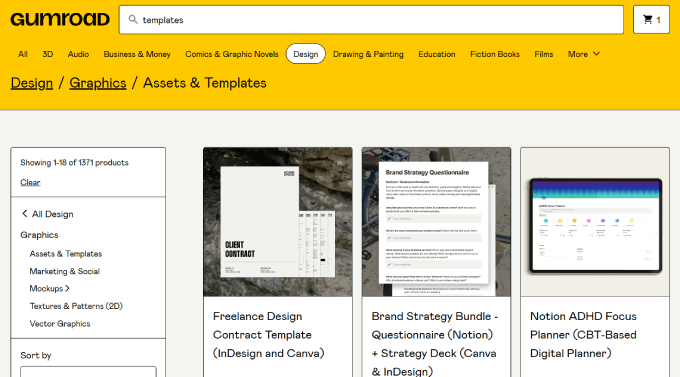Select the Education category tab
This screenshot has height=377, width=680.
coord(437,54)
